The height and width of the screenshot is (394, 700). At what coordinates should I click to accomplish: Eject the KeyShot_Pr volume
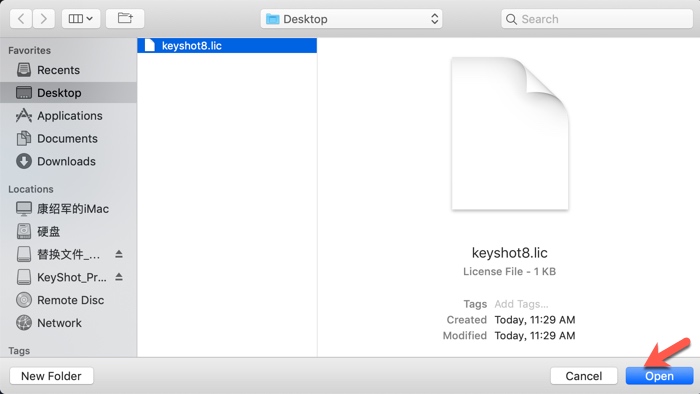click(119, 277)
